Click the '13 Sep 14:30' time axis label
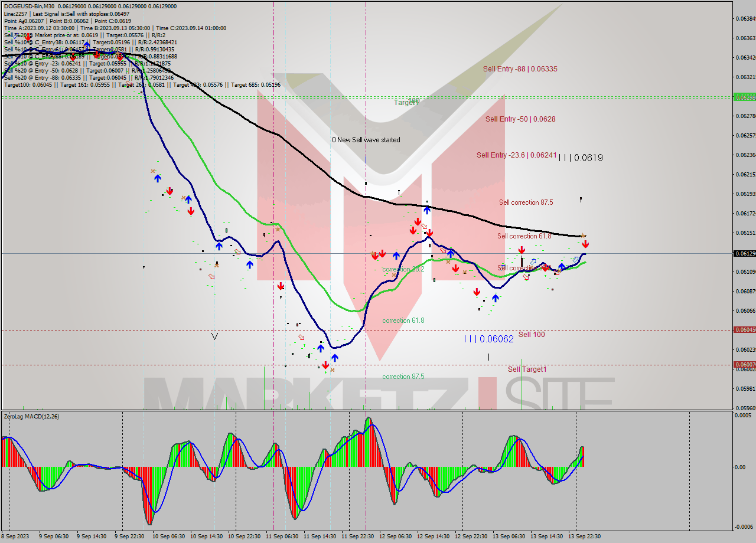 coord(546,537)
